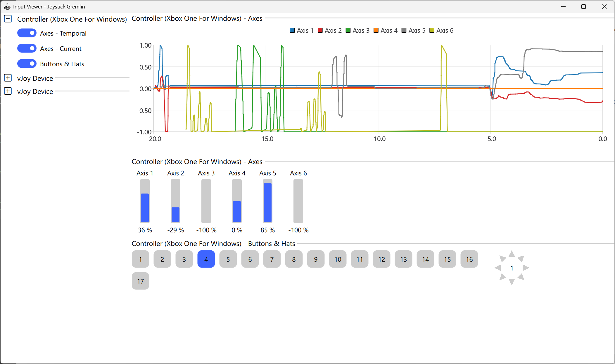Expand the second vJoy Device entry

(x=8, y=91)
